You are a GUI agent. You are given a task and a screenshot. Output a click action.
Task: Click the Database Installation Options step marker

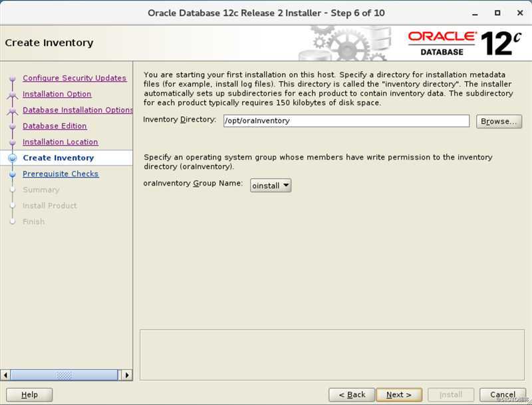pyautogui.click(x=13, y=110)
